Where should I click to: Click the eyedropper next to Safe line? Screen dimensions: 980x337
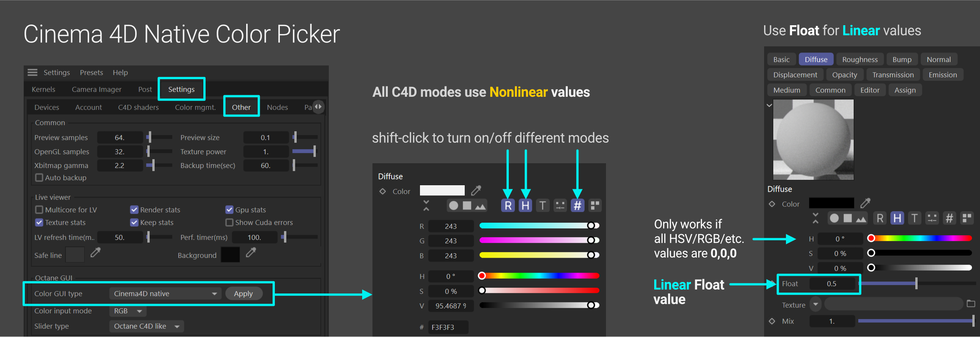tap(95, 252)
